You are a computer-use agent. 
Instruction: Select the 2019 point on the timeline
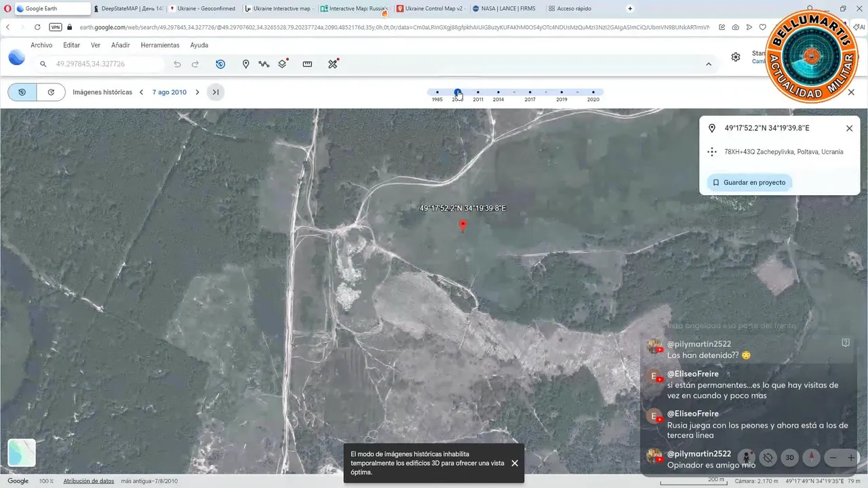pos(561,92)
